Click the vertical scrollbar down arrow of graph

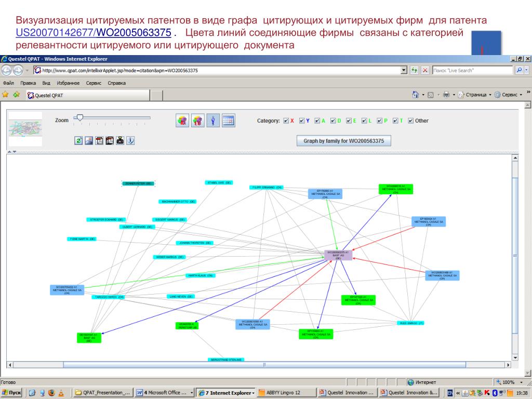click(x=515, y=357)
